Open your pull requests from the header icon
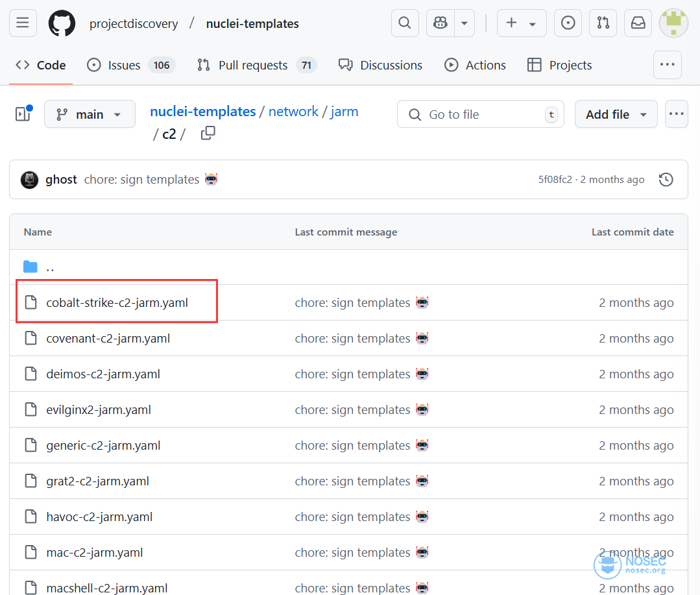 (603, 23)
